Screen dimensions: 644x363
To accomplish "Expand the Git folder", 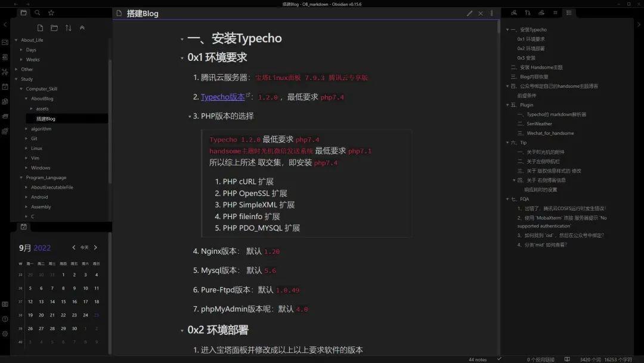I will [x=26, y=139].
